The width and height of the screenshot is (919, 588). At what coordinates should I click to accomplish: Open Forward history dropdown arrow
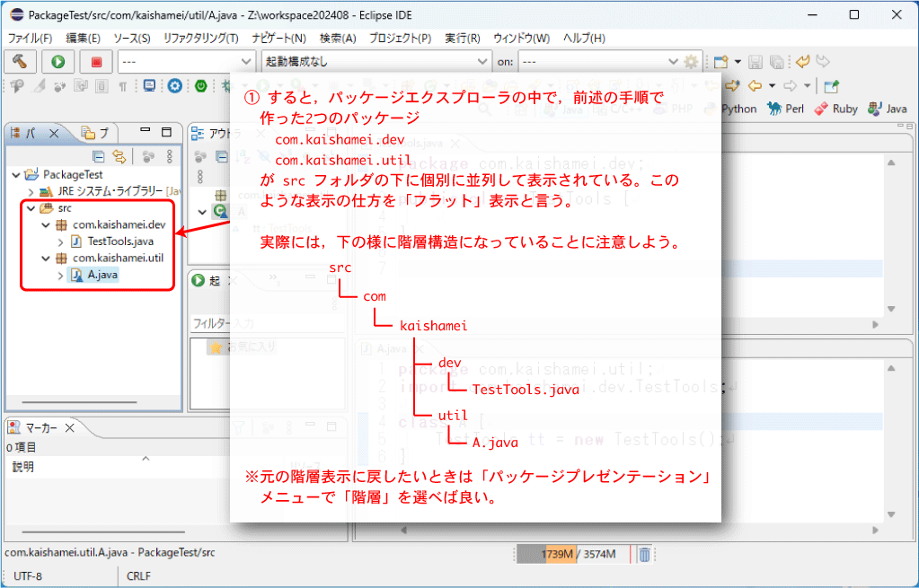pyautogui.click(x=807, y=86)
